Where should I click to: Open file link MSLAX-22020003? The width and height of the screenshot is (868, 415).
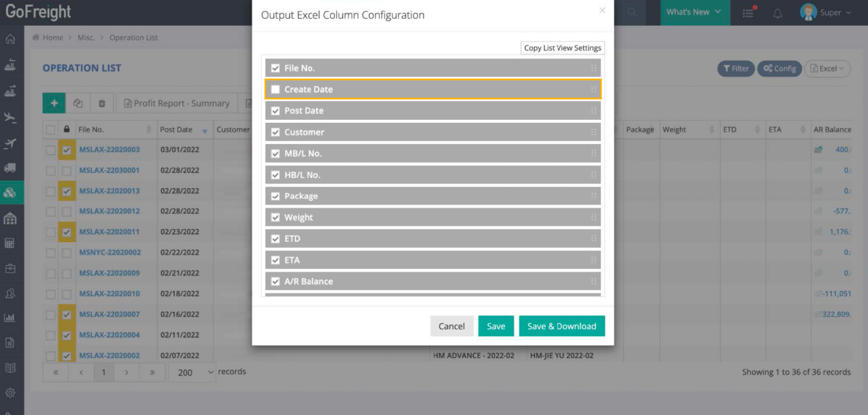tap(109, 150)
